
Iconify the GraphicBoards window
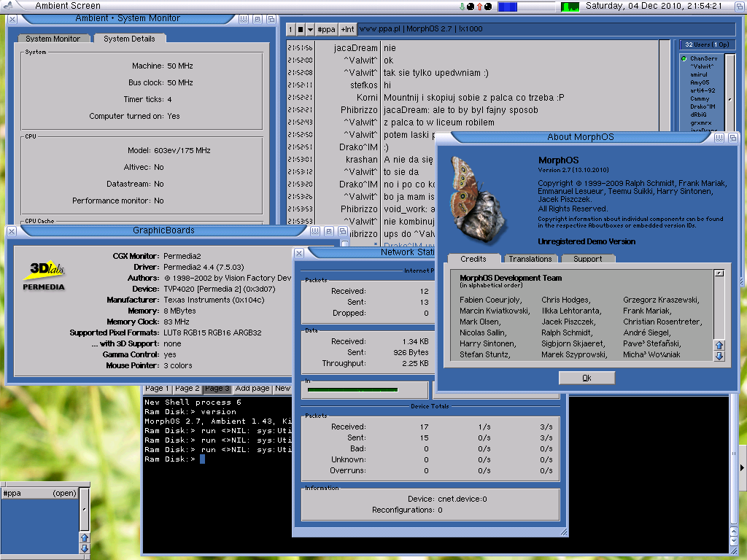[315, 231]
